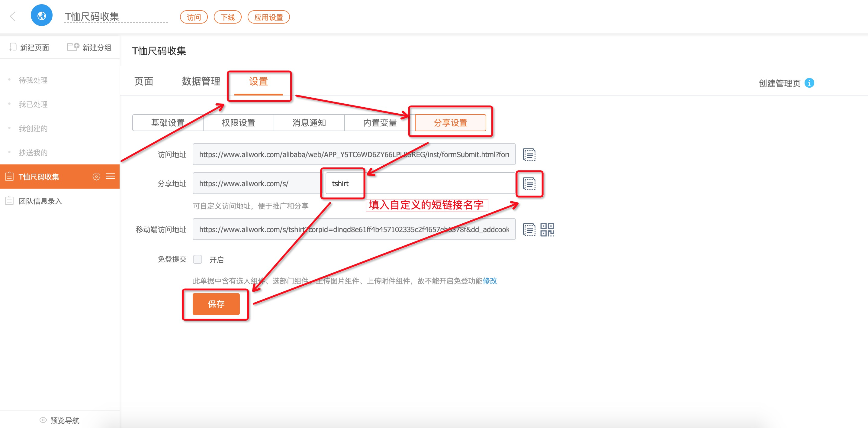Click the 新建分组 icon
Viewport: 868px width, 428px height.
[x=73, y=47]
